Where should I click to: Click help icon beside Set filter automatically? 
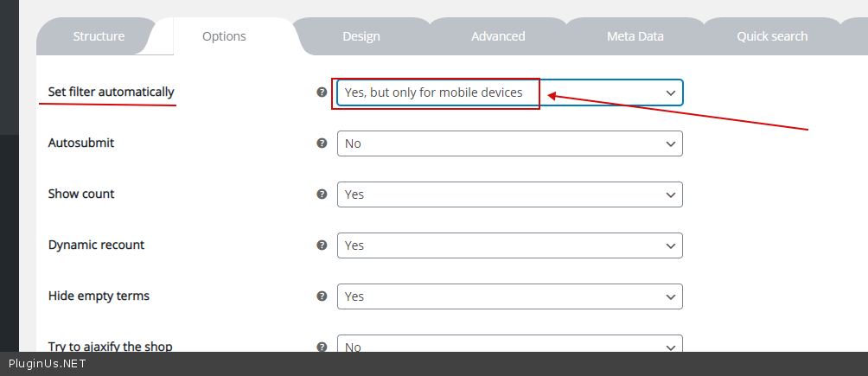(322, 92)
